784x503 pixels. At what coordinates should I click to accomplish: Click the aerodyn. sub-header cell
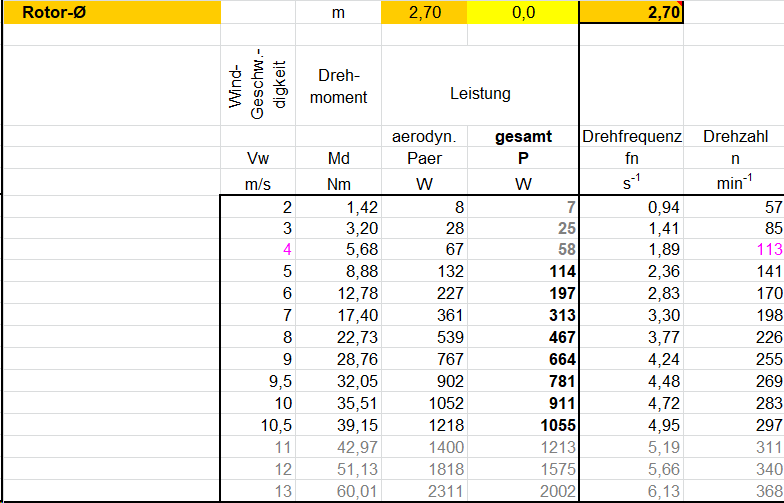pyautogui.click(x=424, y=137)
